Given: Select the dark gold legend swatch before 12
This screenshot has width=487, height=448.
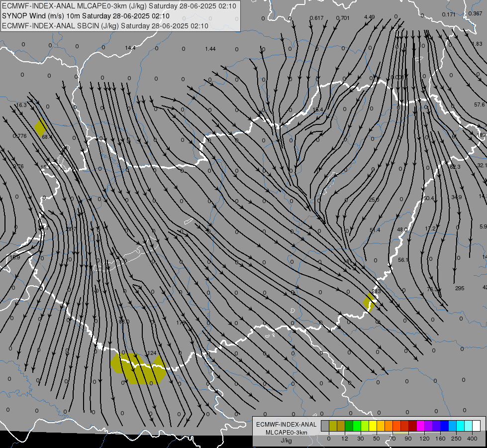Looking at the screenshot, I should coord(341,426).
